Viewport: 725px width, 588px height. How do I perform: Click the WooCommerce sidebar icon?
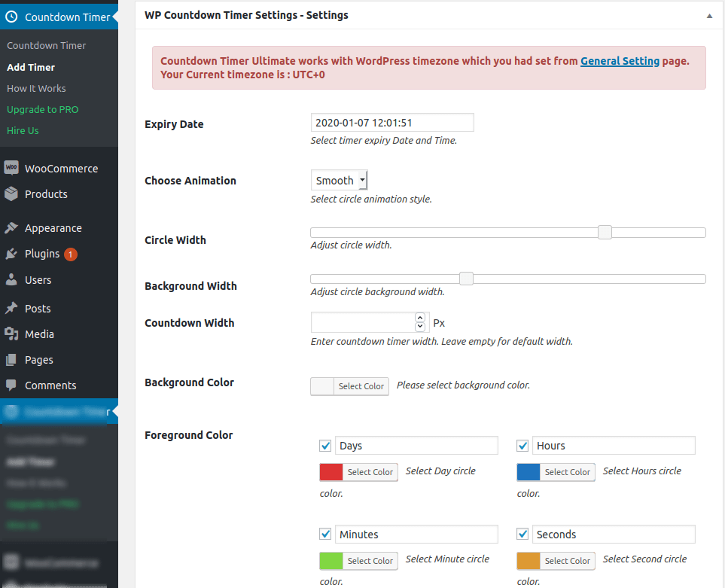[x=11, y=168]
